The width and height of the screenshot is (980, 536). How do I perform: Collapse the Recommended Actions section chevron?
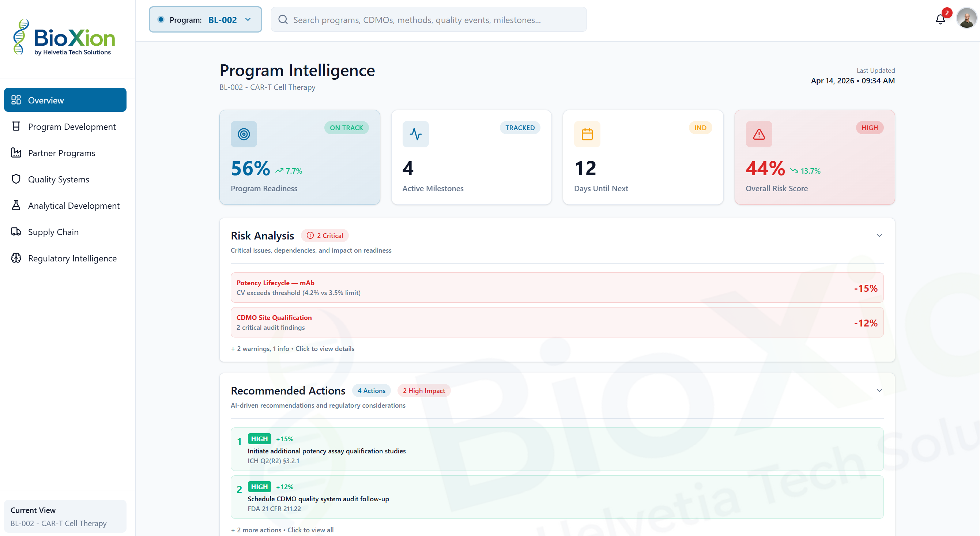(x=879, y=391)
